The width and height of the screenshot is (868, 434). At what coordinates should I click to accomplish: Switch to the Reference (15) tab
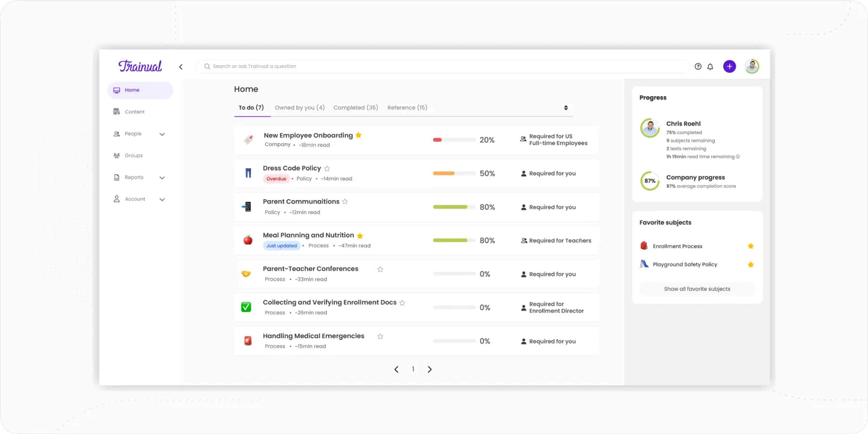[x=407, y=108]
